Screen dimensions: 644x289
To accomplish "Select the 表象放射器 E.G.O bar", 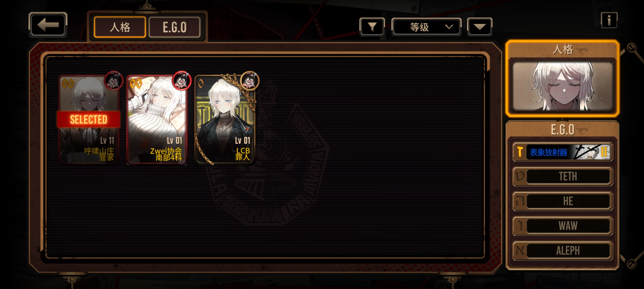I will [x=563, y=152].
